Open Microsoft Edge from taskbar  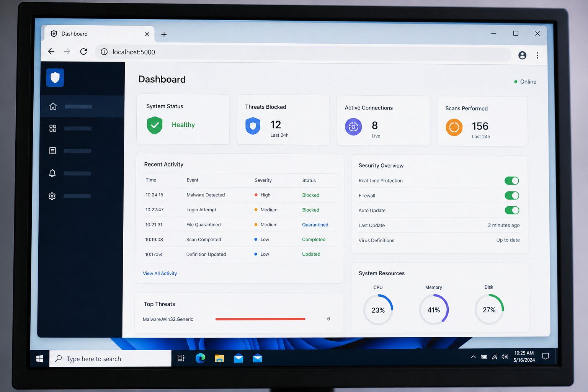200,358
